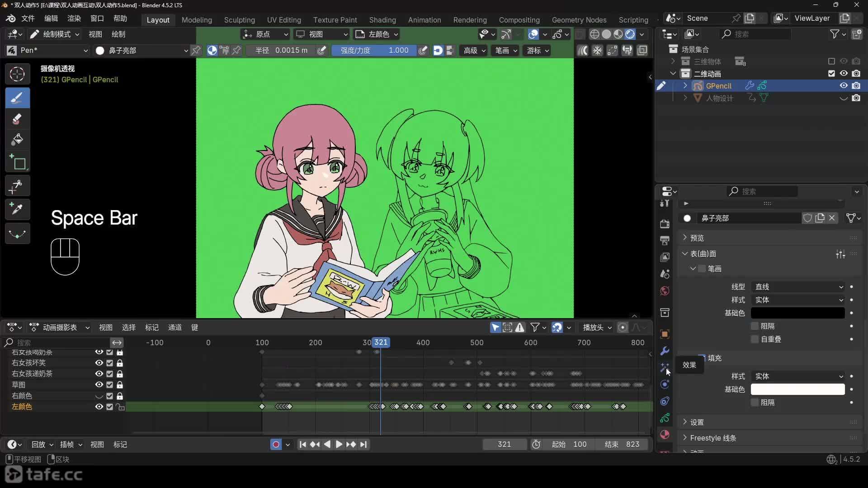Viewport: 868px width, 488px height.
Task: Click the 结束 frame field showing 823
Action: pos(623,445)
